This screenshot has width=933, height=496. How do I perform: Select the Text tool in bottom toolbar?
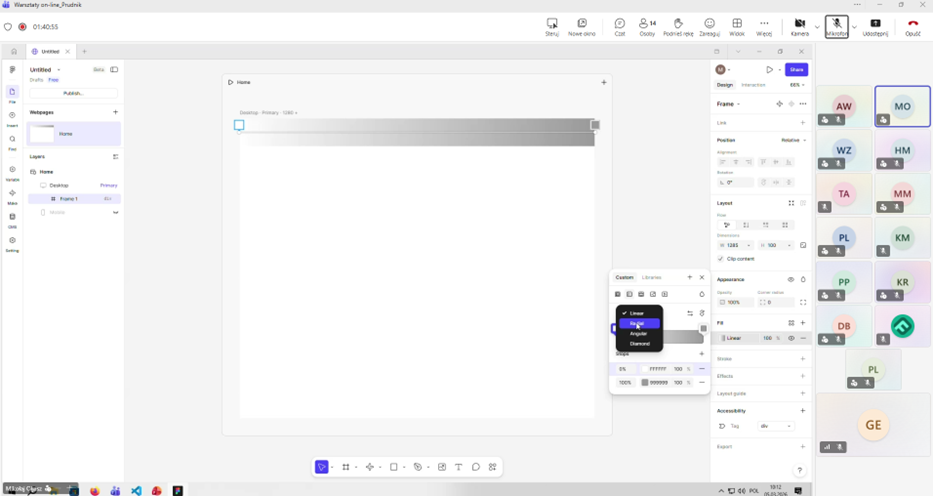(x=458, y=467)
